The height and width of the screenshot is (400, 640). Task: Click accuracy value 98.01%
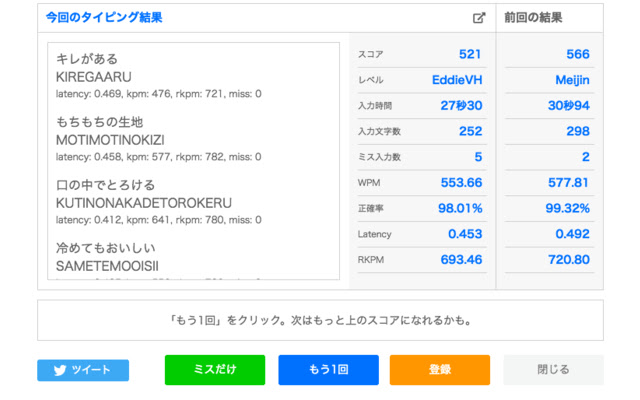click(x=460, y=209)
